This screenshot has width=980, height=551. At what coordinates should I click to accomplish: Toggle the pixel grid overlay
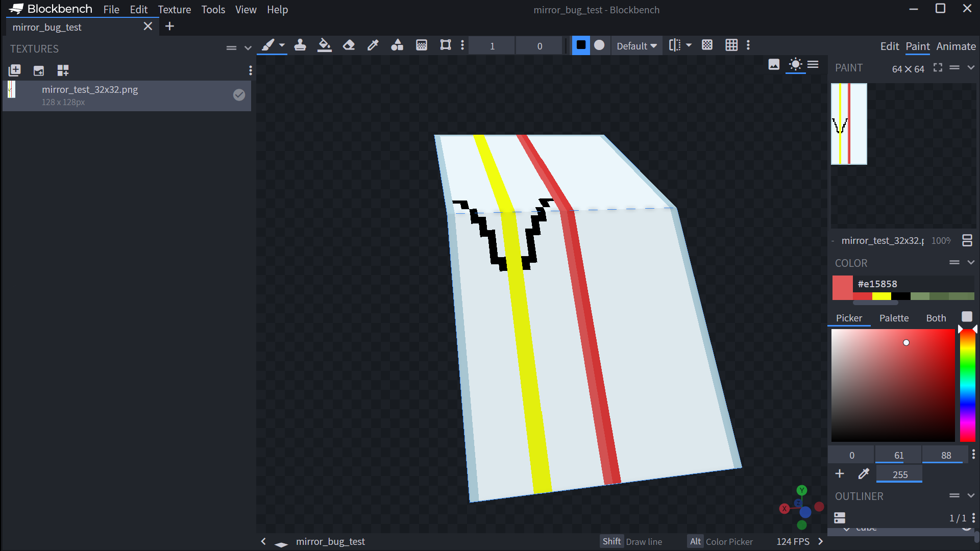click(x=707, y=45)
